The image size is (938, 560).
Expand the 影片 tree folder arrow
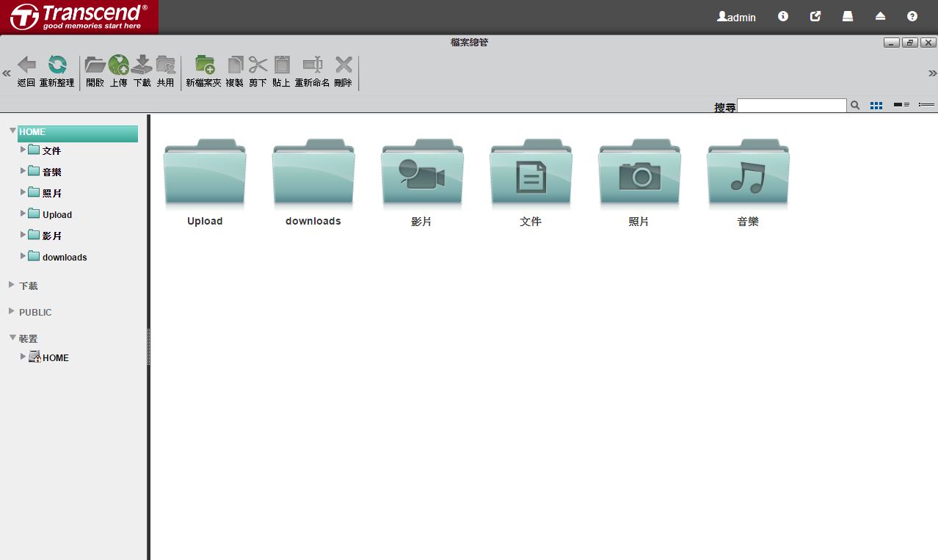tap(23, 235)
